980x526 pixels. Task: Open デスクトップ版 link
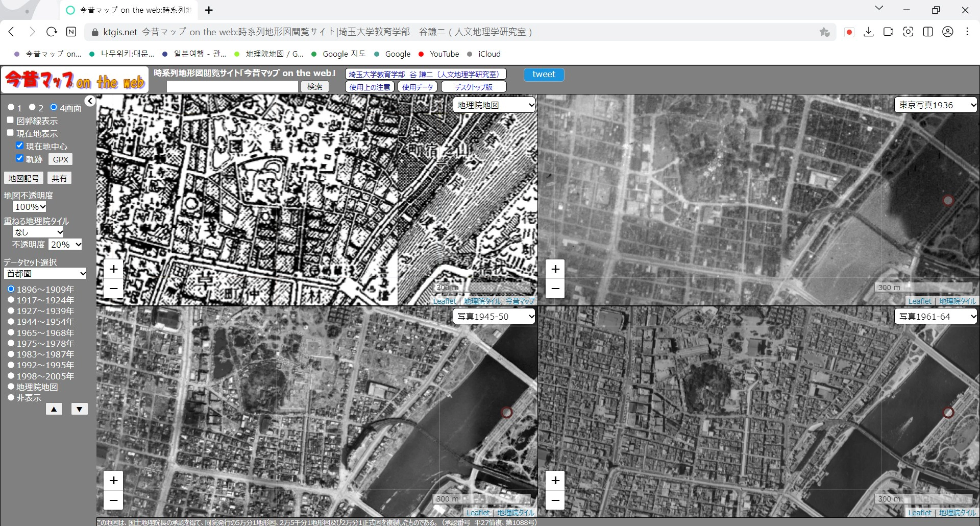[x=474, y=87]
